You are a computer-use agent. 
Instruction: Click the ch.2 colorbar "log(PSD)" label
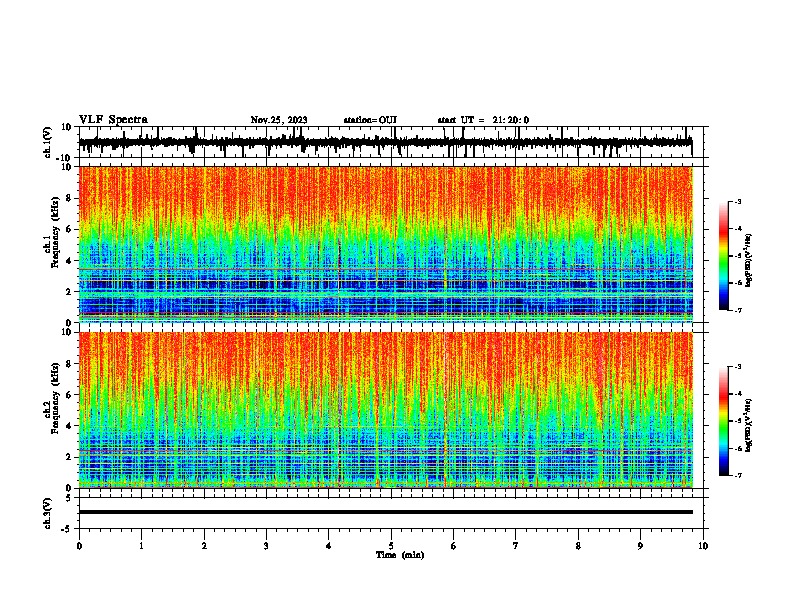pyautogui.click(x=748, y=425)
